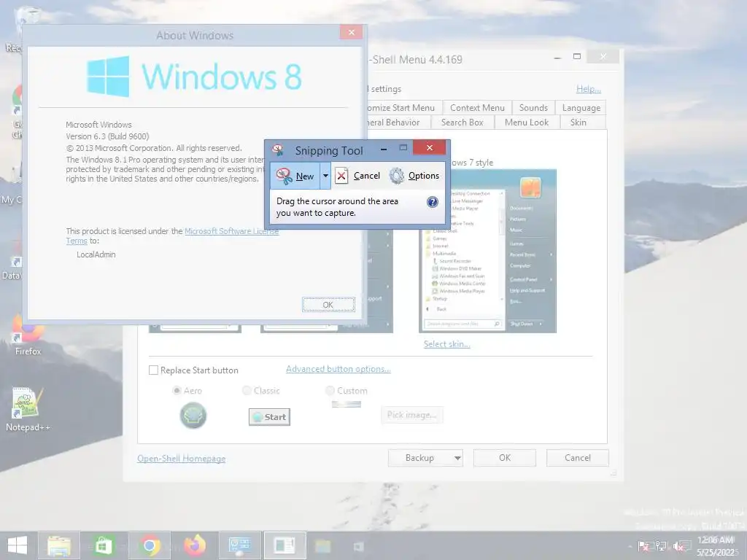This screenshot has height=560, width=747.
Task: Click the Classic Start button preview image
Action: pos(269,417)
